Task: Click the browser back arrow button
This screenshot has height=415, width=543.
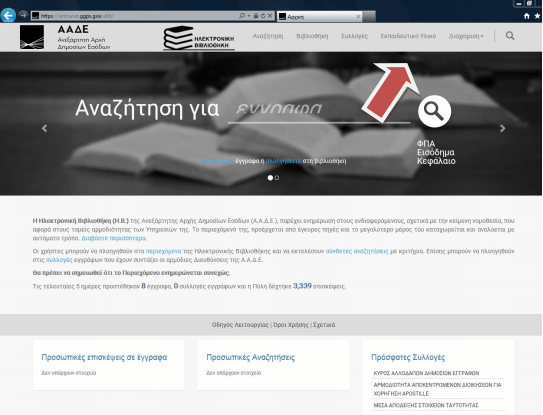Action: point(8,15)
